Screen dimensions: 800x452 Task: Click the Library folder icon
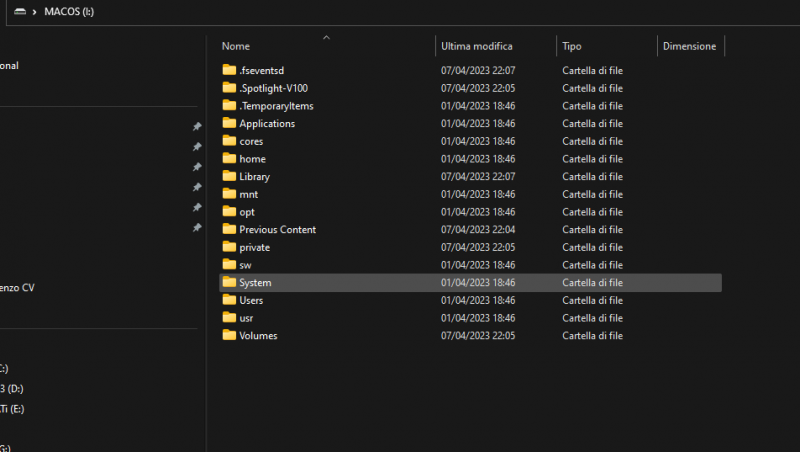[229, 176]
